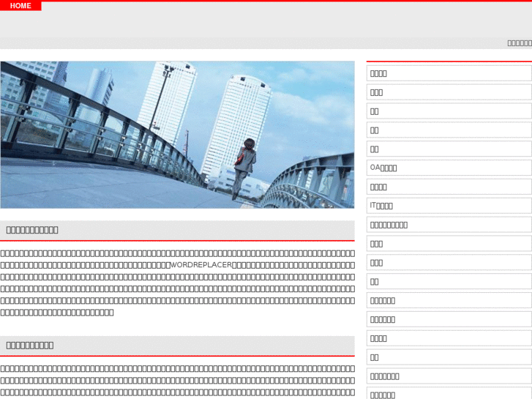Open the sidebar link starting with OA
This screenshot has height=399, width=532.
pyautogui.click(x=449, y=168)
